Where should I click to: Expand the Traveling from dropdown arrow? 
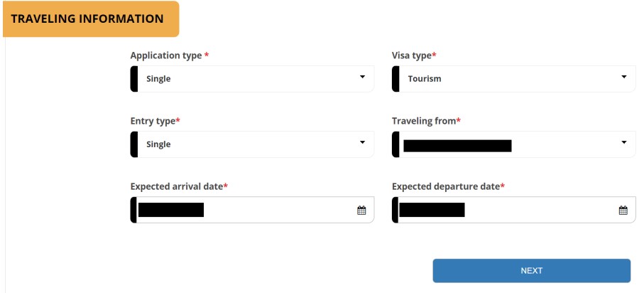pyautogui.click(x=624, y=142)
